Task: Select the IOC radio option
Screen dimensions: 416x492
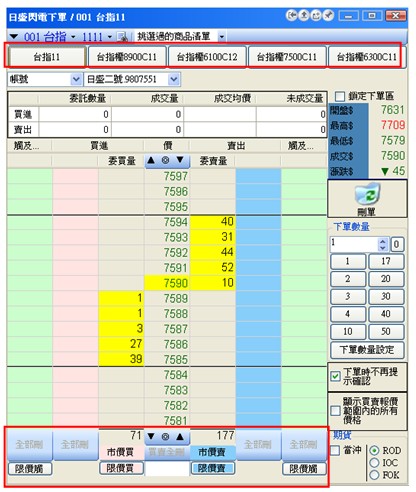Action: tap(374, 463)
